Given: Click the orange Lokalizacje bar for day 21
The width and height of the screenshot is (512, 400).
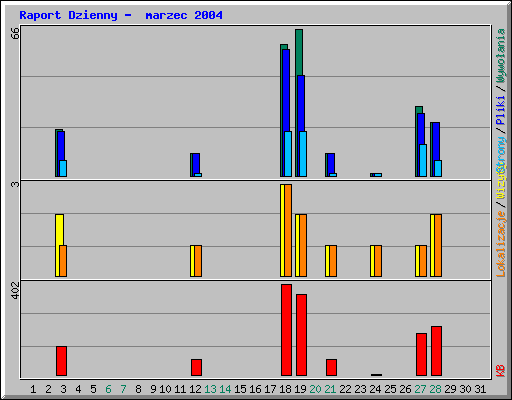Looking at the screenshot, I should click(x=333, y=261).
